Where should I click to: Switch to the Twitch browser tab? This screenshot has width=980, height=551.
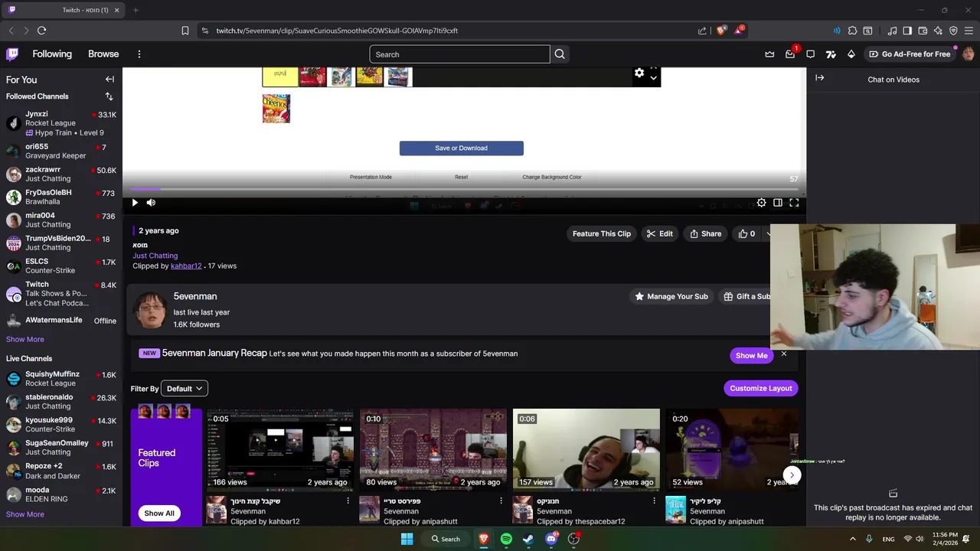(x=63, y=10)
